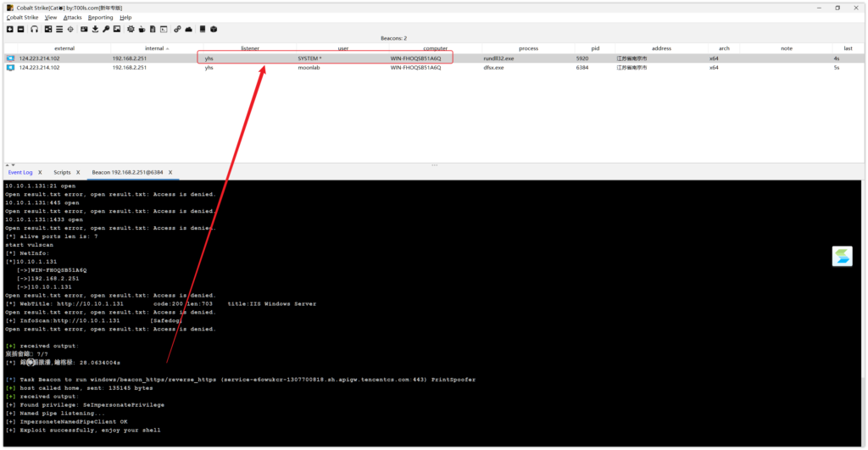Close the Beacon 192.168.2.251@6384 tab

(x=170, y=173)
